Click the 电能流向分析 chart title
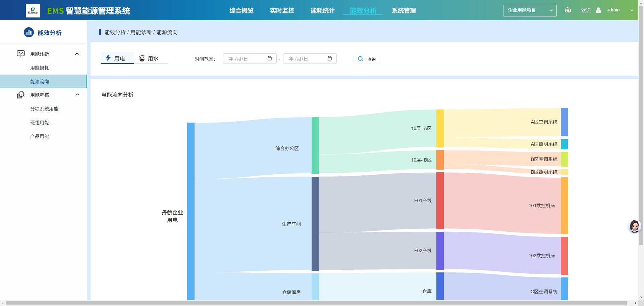 (117, 95)
